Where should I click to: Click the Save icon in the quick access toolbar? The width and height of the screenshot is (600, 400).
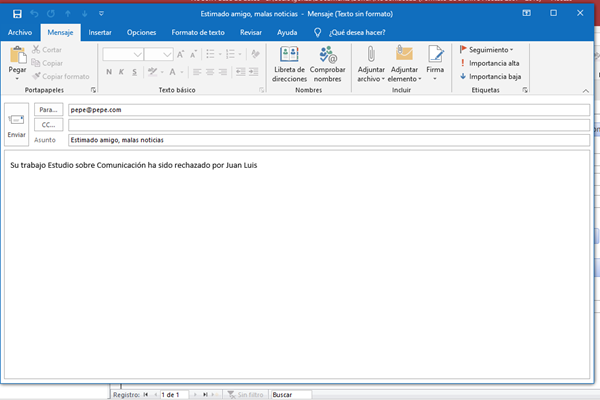click(17, 14)
